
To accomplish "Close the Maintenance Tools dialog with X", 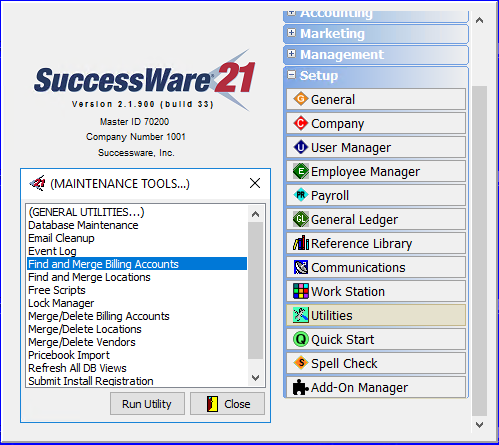I will click(x=255, y=183).
